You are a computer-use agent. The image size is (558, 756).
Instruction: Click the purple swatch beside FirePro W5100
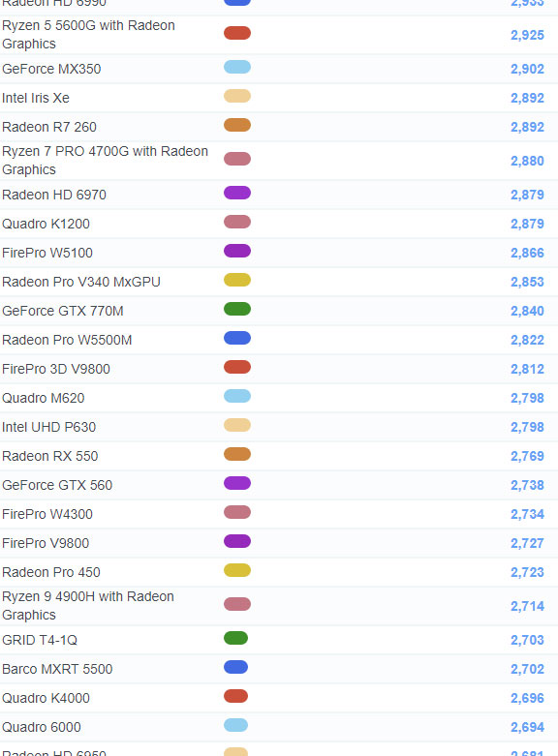point(237,251)
